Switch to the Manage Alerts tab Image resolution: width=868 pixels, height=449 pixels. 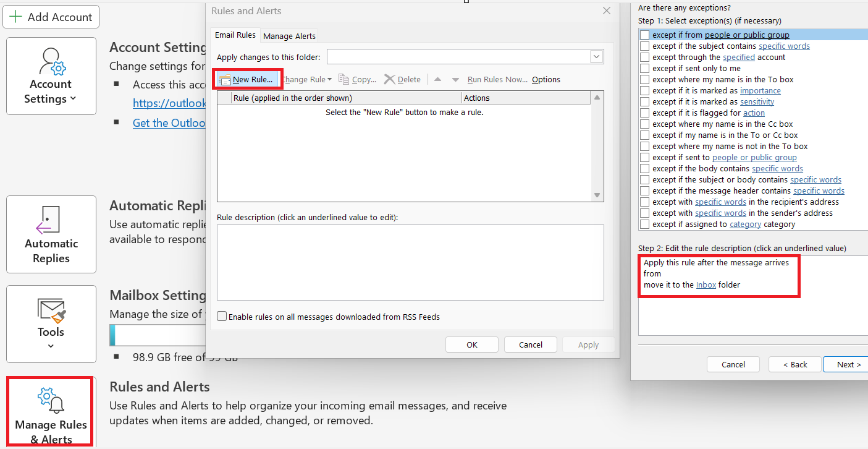click(x=289, y=35)
